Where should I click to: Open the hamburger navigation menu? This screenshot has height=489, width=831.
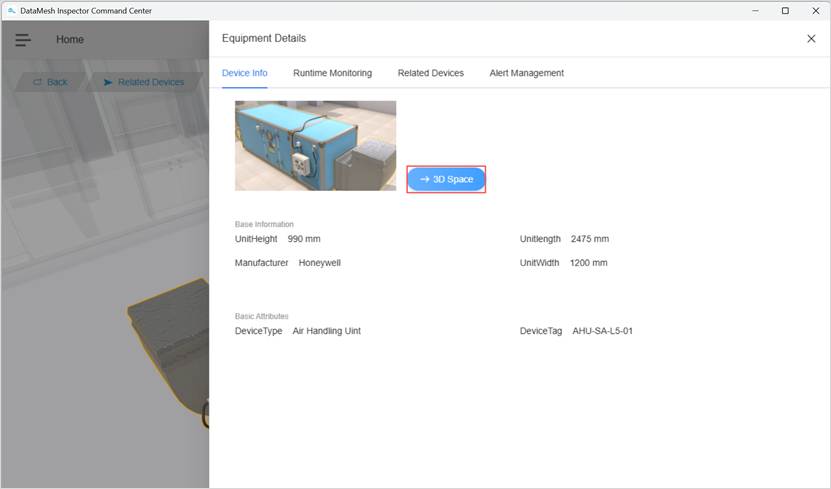pos(23,40)
